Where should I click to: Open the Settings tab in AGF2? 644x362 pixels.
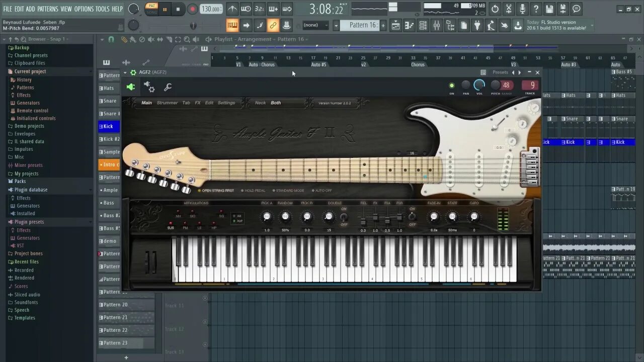pyautogui.click(x=226, y=103)
